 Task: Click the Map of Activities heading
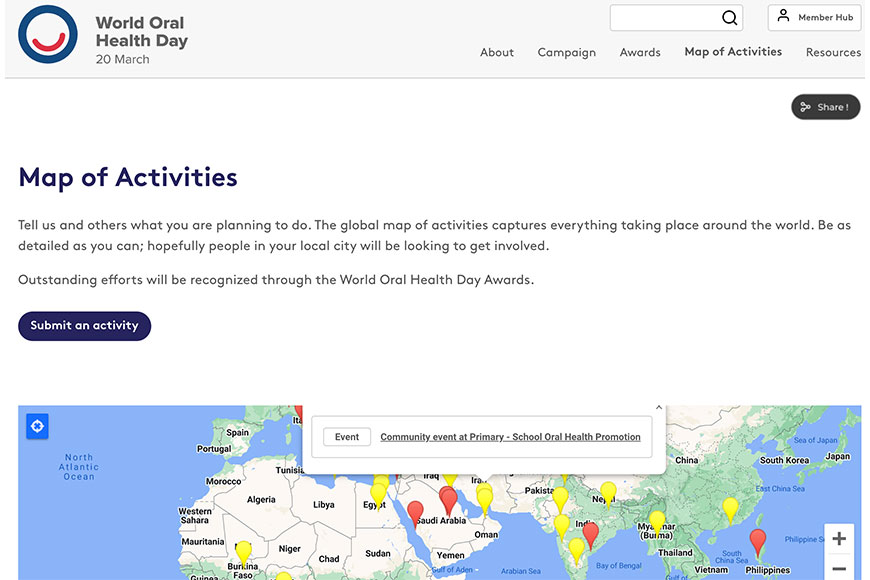128,178
